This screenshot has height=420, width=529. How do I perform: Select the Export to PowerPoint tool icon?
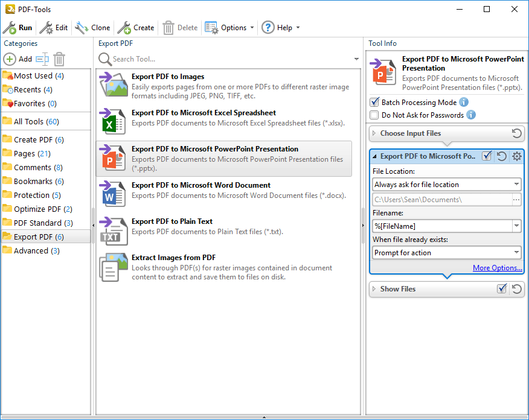point(114,157)
